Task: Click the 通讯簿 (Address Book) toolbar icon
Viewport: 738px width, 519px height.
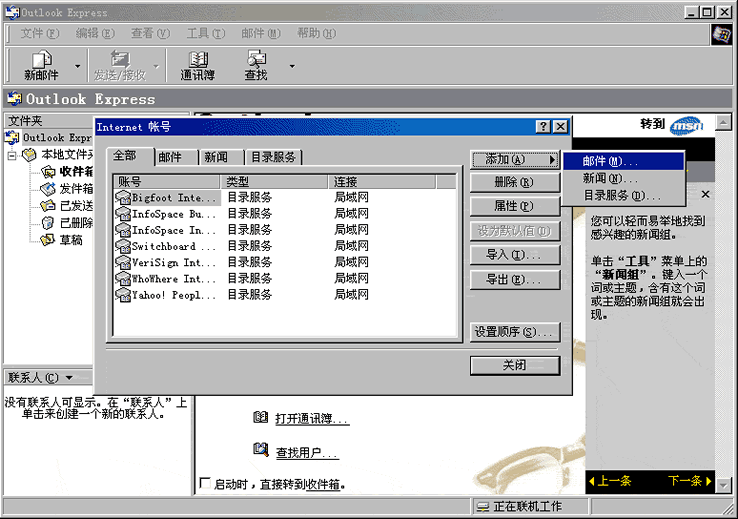Action: click(x=197, y=60)
